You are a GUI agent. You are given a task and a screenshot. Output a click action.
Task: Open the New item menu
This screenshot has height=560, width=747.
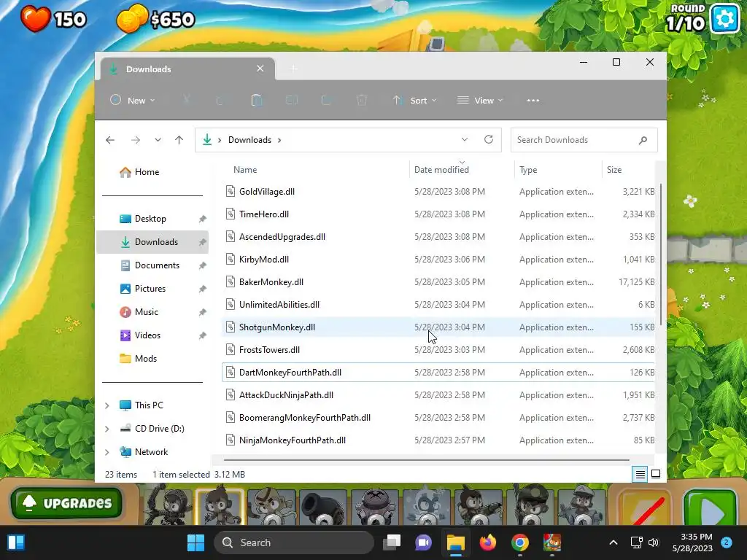pos(133,101)
